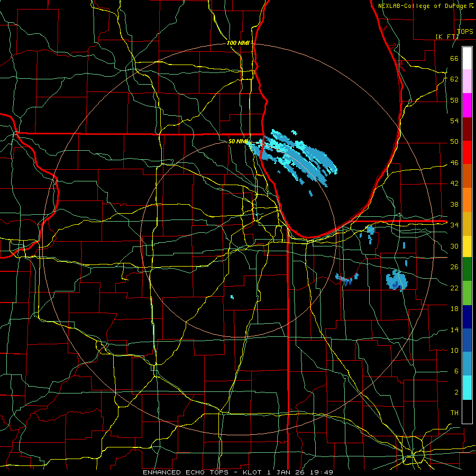Pick the cyan legend swatch
The width and height of the screenshot is (476, 476).
pyautogui.click(x=467, y=388)
